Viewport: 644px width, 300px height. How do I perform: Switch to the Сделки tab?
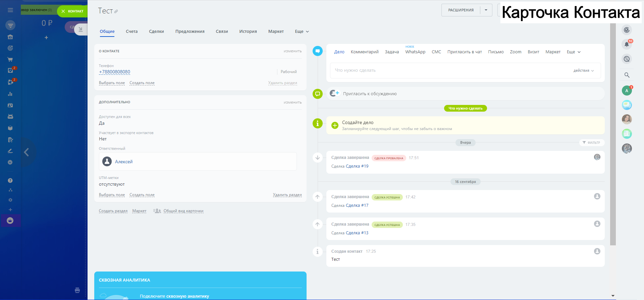[156, 32]
